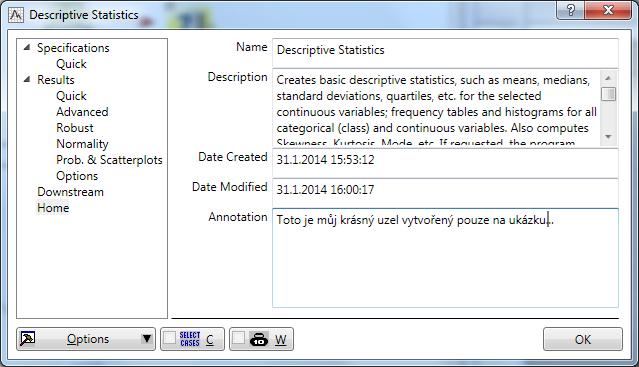The height and width of the screenshot is (367, 639).
Task: Click the W weight label
Action: click(280, 339)
